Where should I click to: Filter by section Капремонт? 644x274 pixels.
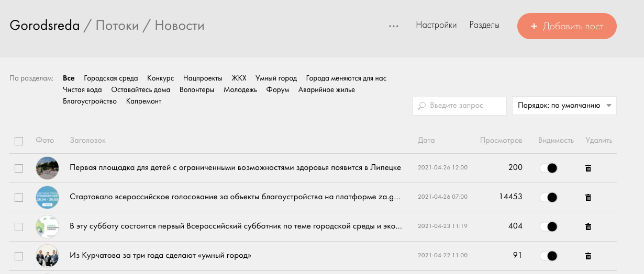point(143,101)
